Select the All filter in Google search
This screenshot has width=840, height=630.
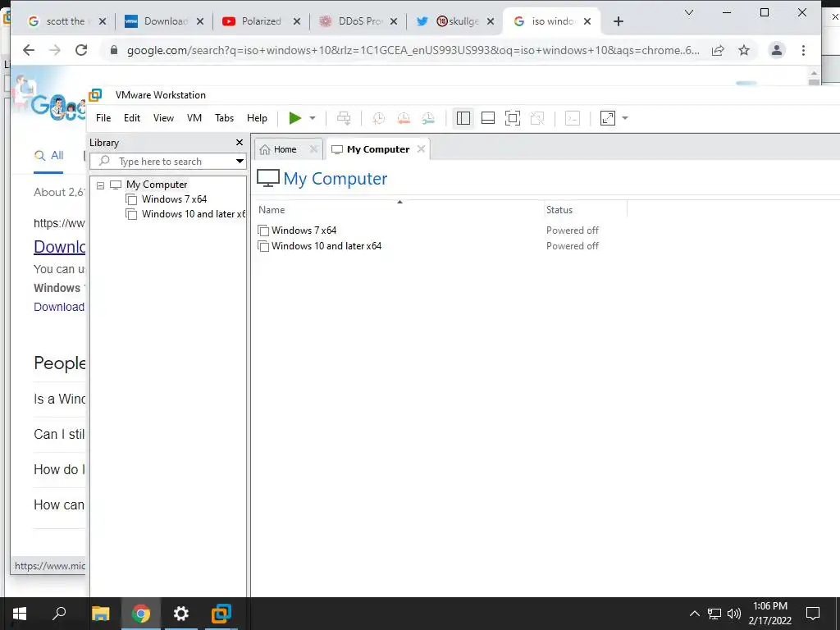(x=48, y=156)
